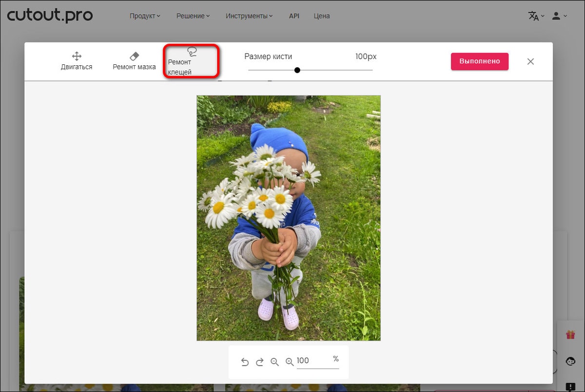Click the redo arrow icon

click(x=260, y=362)
